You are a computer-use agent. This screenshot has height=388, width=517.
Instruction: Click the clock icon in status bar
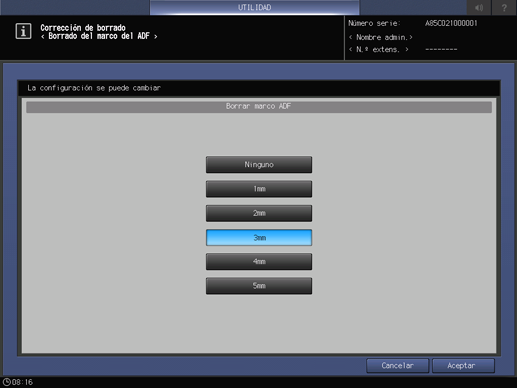coord(7,382)
